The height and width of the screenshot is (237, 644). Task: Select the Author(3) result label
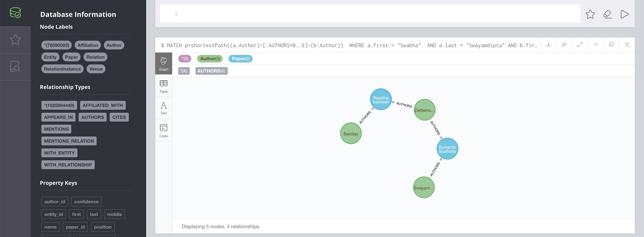coord(210,59)
